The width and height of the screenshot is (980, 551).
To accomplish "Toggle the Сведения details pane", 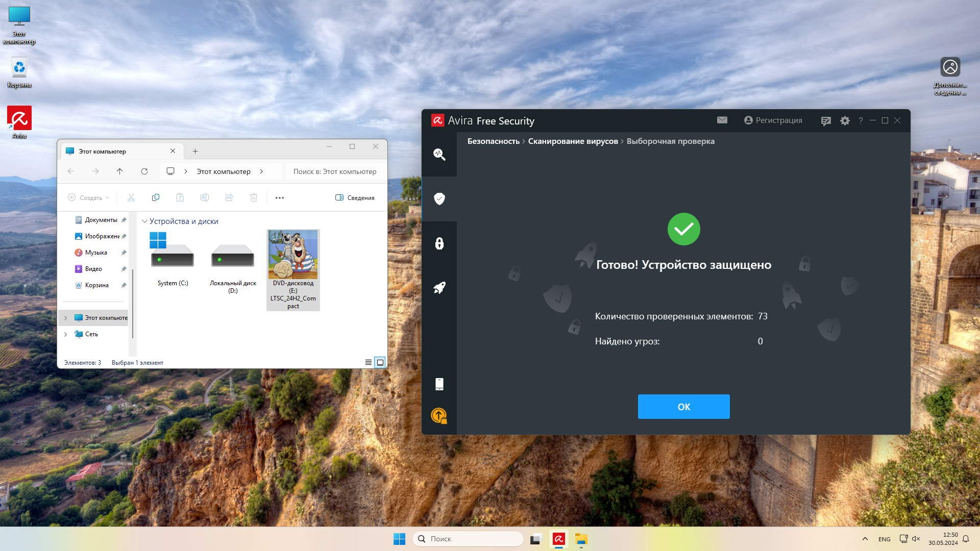I will (355, 198).
